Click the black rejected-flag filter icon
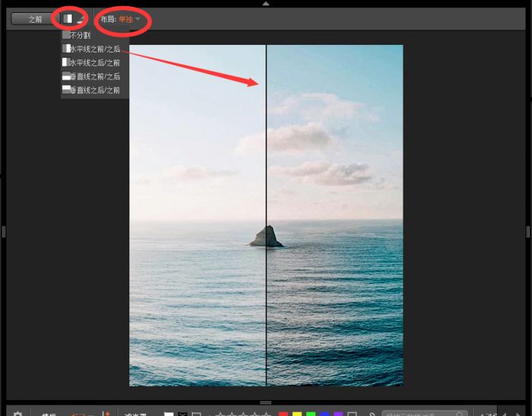Viewport: 532px width, 416px height. click(182, 414)
